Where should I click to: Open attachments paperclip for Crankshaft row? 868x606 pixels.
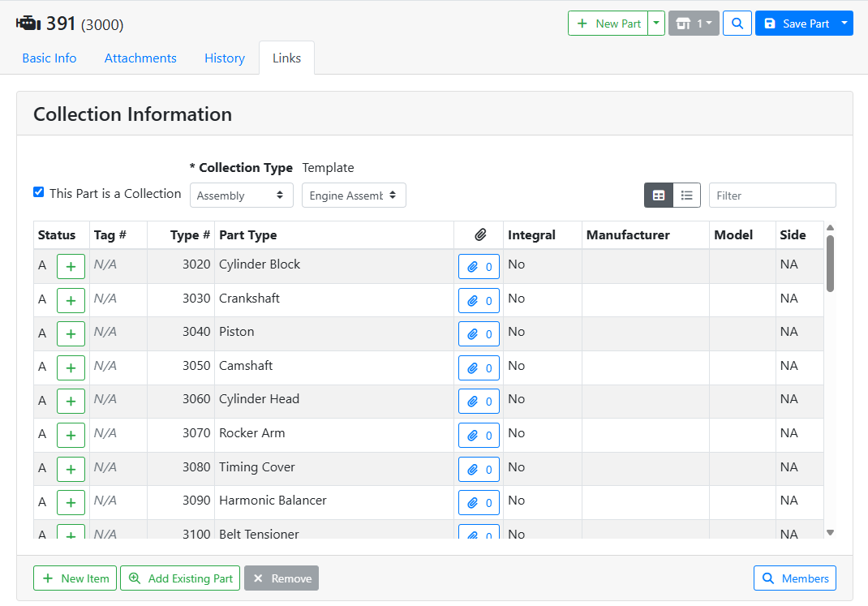(479, 300)
